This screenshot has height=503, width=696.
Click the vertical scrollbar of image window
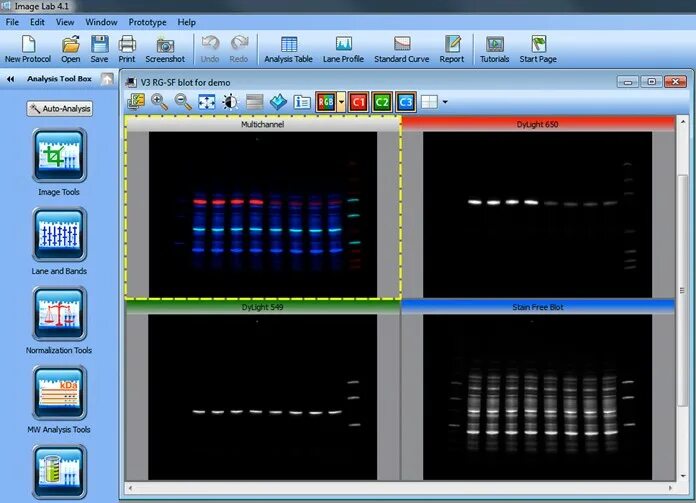[683, 289]
